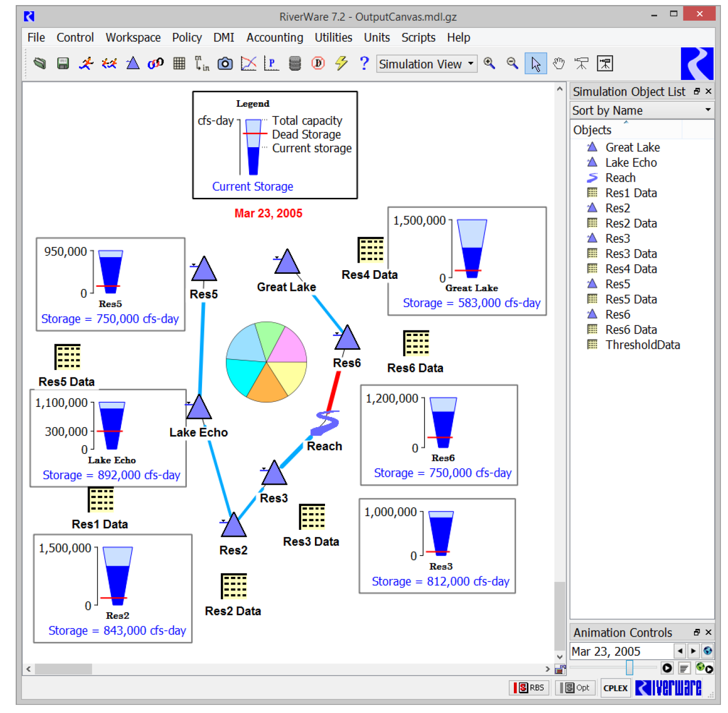Viewport: 728px width, 713px height.
Task: Select the hand pan tool
Action: pyautogui.click(x=558, y=64)
